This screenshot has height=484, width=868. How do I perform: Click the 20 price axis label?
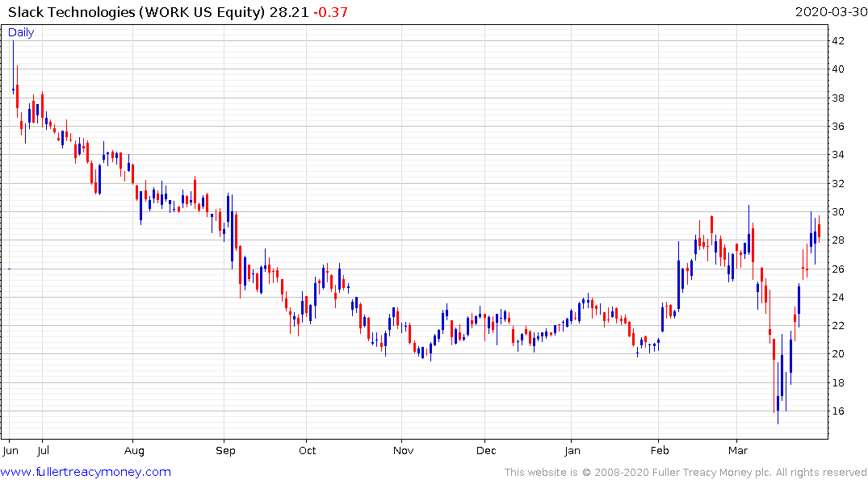click(x=837, y=355)
